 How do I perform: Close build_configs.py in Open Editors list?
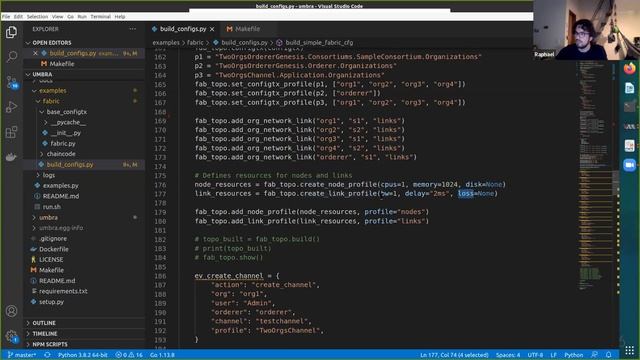36,53
